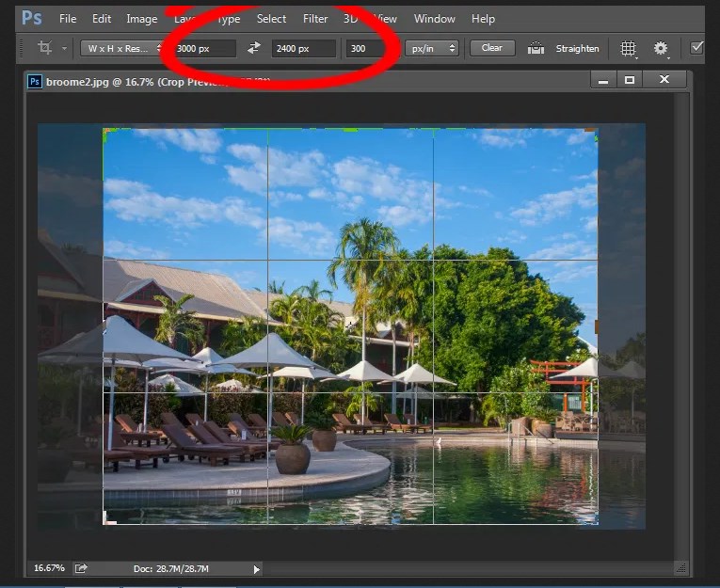Expand the Doc info arrow in status bar
Image resolution: width=720 pixels, height=588 pixels.
click(257, 569)
